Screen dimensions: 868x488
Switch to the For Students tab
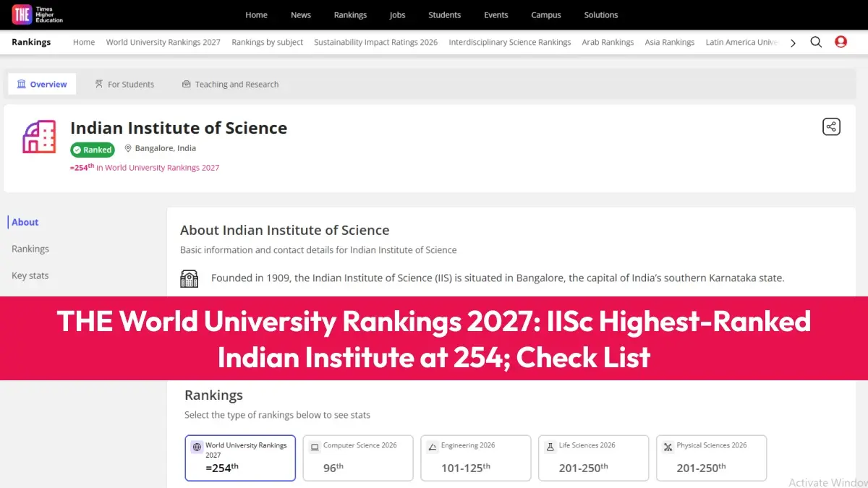pos(124,84)
